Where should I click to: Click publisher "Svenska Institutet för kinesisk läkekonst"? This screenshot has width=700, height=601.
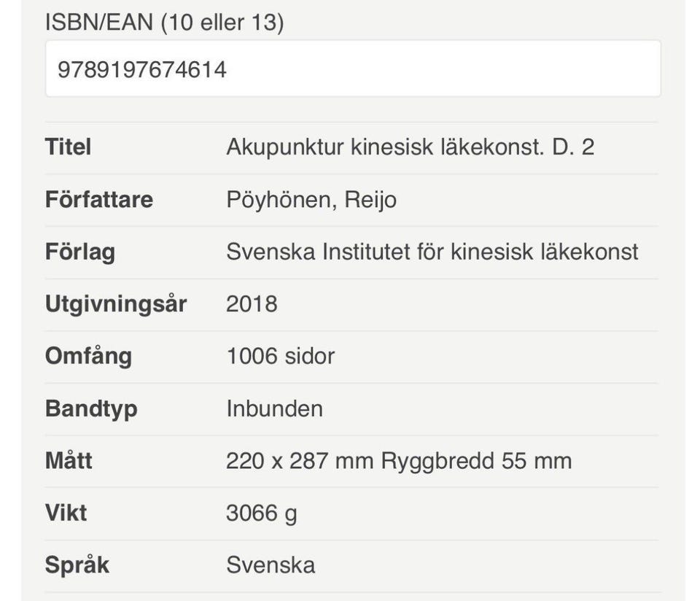pyautogui.click(x=432, y=252)
